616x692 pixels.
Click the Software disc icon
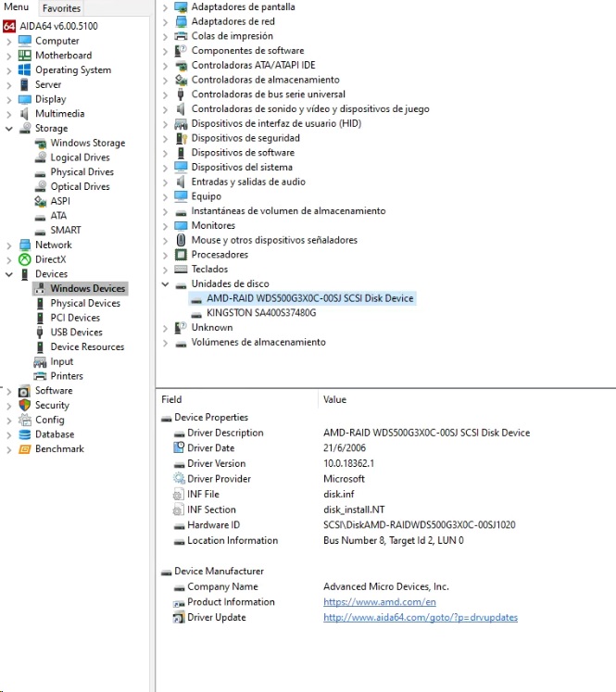click(x=25, y=391)
